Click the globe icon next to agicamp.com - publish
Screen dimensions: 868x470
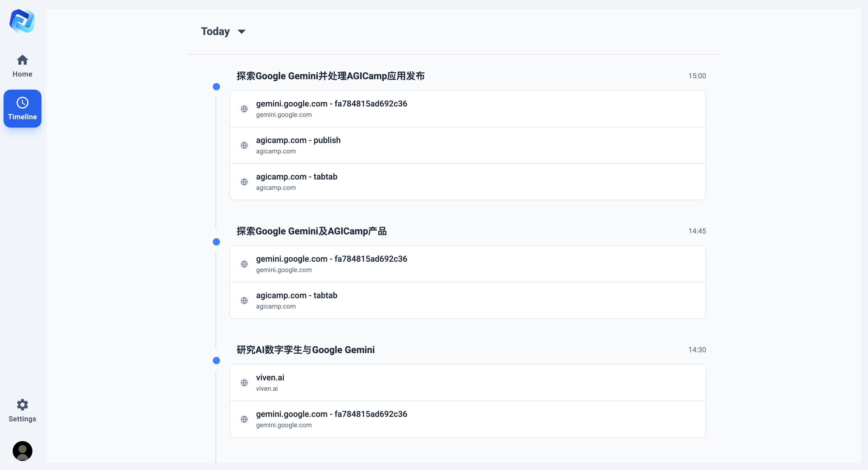click(245, 145)
